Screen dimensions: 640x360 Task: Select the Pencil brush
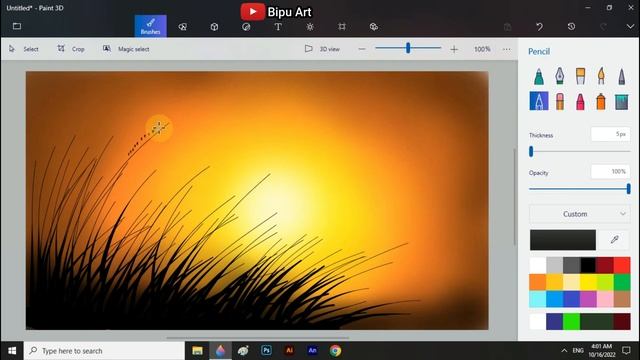(539, 101)
